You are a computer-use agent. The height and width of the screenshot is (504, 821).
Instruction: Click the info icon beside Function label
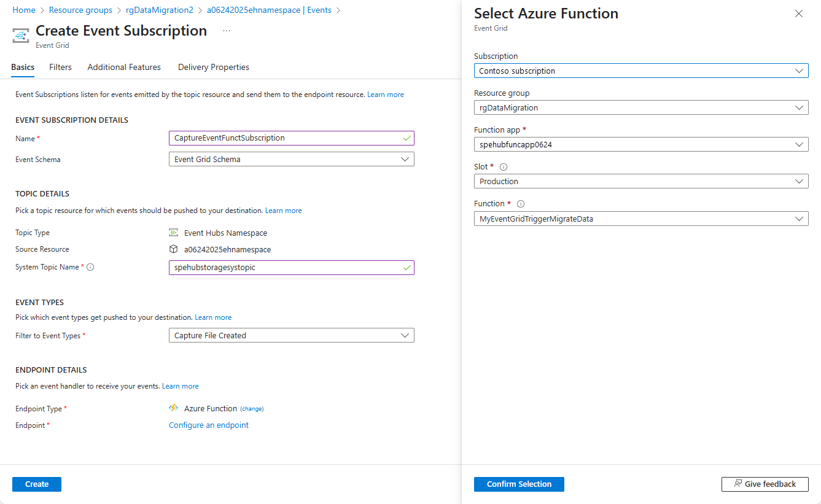point(521,204)
